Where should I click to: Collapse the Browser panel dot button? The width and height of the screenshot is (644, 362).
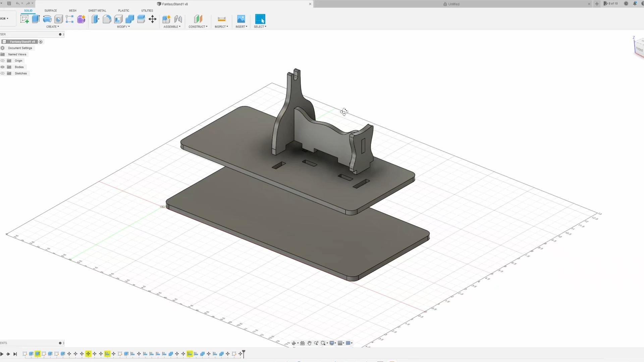(x=60, y=34)
